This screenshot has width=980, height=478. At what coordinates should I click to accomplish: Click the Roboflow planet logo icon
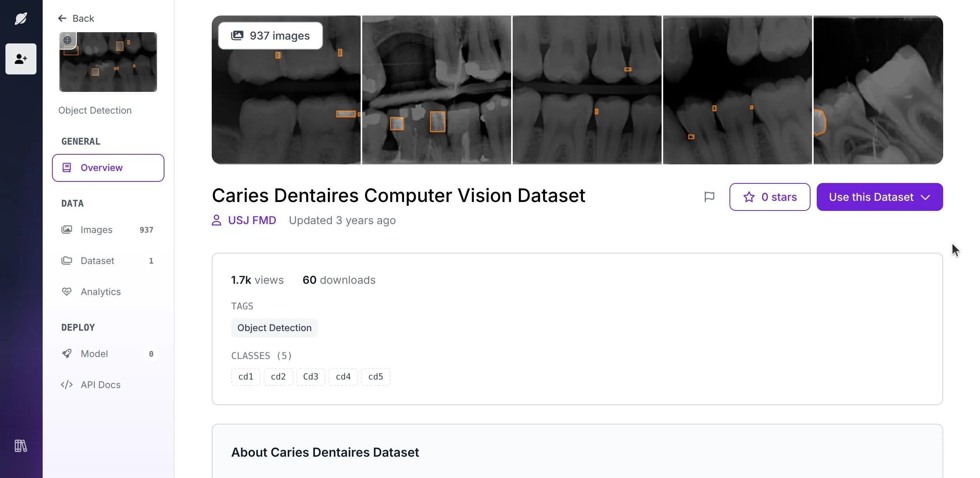pyautogui.click(x=21, y=18)
